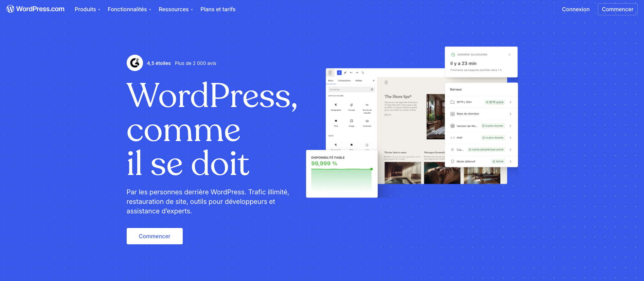Expand the Cac... row chevron
The height and width of the screenshot is (281, 644).
click(x=511, y=150)
